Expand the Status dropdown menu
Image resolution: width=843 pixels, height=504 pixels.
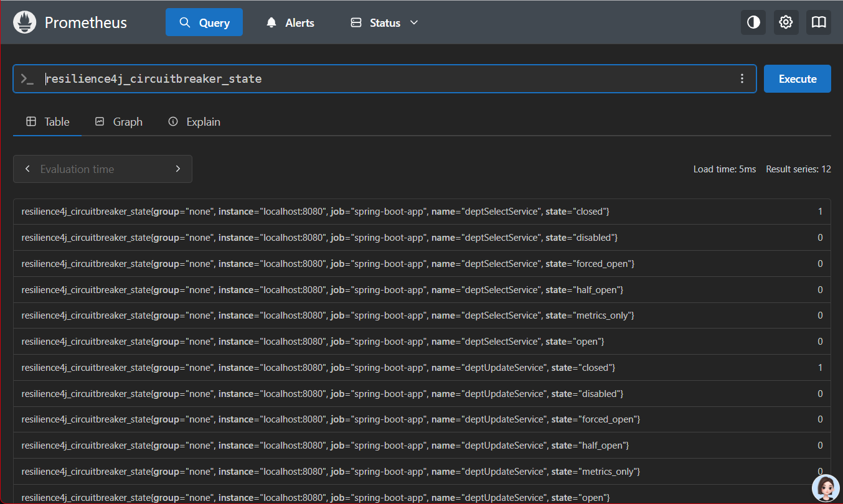pyautogui.click(x=384, y=22)
